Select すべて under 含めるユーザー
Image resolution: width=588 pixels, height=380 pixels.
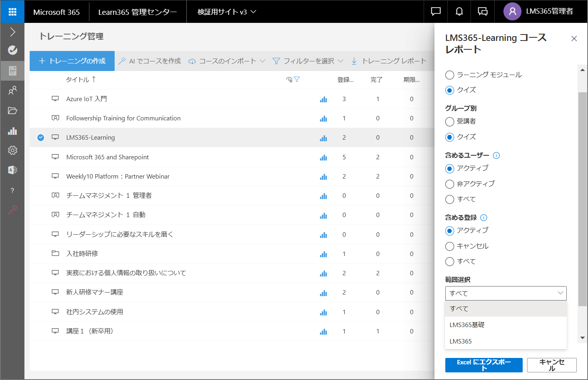pyautogui.click(x=450, y=199)
